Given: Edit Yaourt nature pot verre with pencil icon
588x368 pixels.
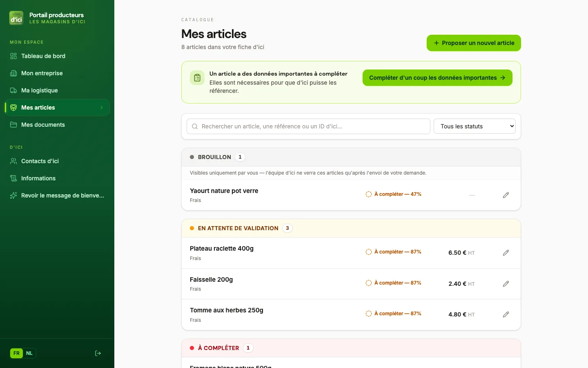Looking at the screenshot, I should (x=506, y=195).
